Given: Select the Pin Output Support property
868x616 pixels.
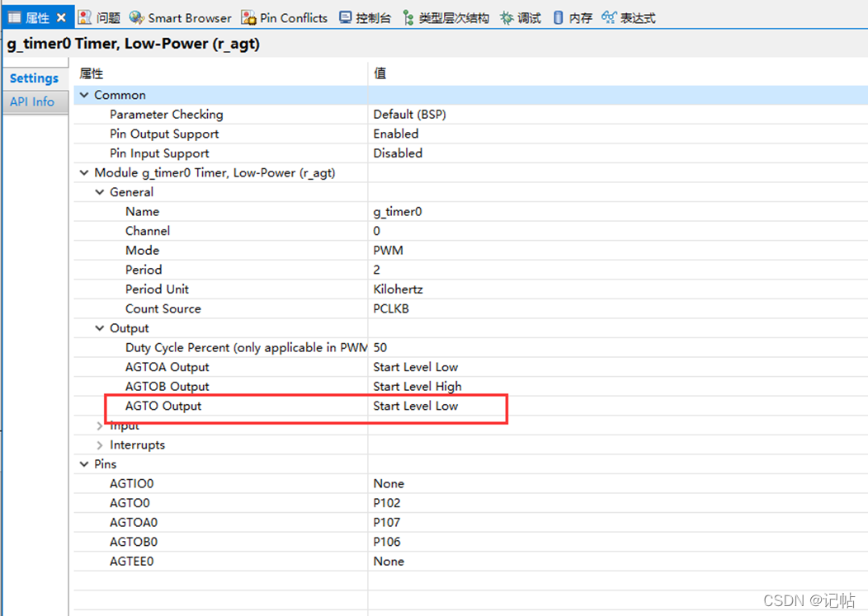Looking at the screenshot, I should tap(164, 134).
